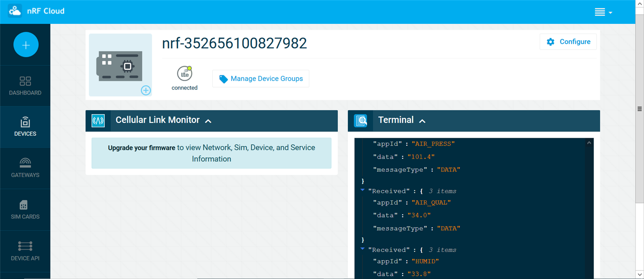Collapse the HUMID Received message node

(x=362, y=249)
